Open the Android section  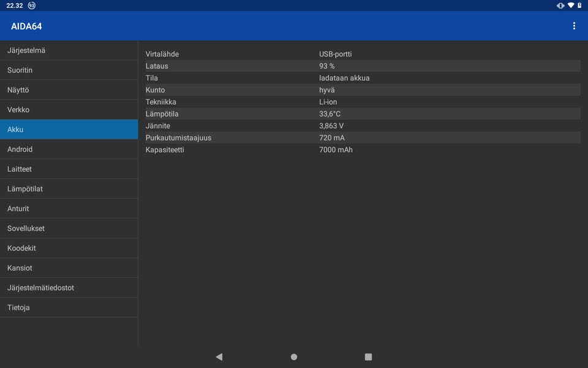pyautogui.click(x=69, y=149)
